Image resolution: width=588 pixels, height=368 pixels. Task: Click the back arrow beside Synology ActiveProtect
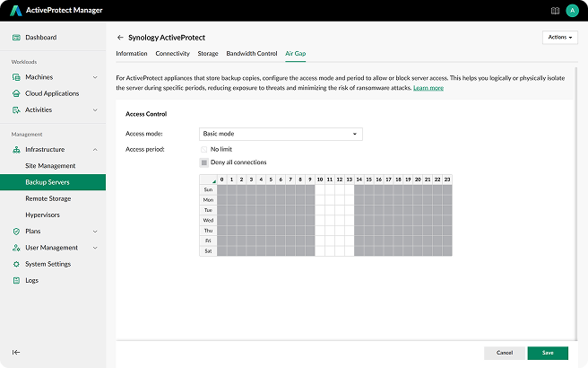(x=120, y=38)
